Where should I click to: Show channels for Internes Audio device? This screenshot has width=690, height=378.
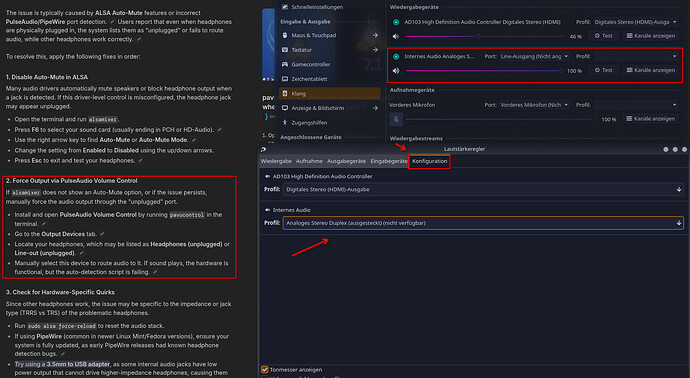pyautogui.click(x=650, y=70)
